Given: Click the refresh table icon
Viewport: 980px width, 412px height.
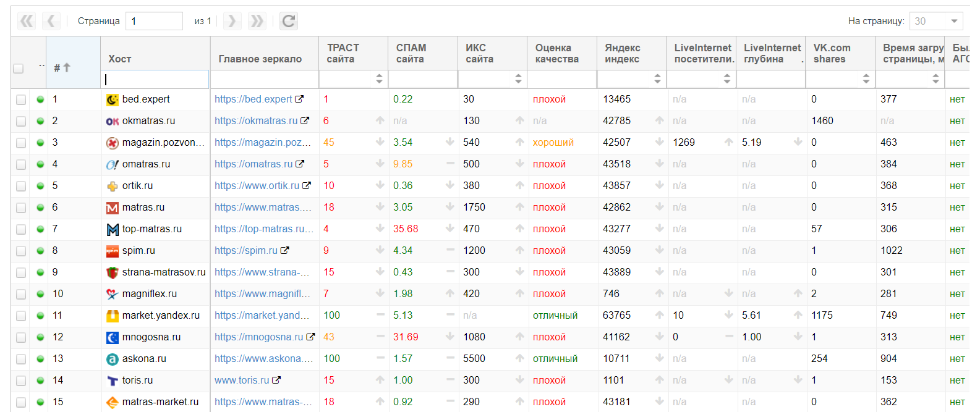Looking at the screenshot, I should [x=288, y=21].
